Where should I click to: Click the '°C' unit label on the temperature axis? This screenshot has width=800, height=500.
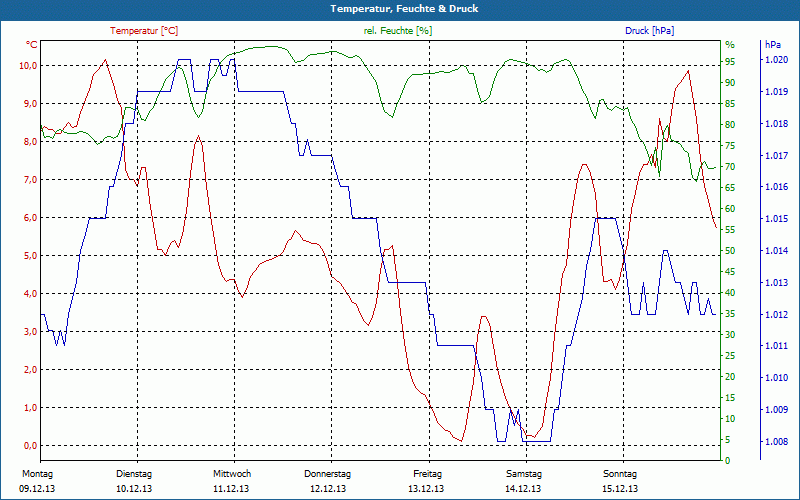tap(32, 45)
